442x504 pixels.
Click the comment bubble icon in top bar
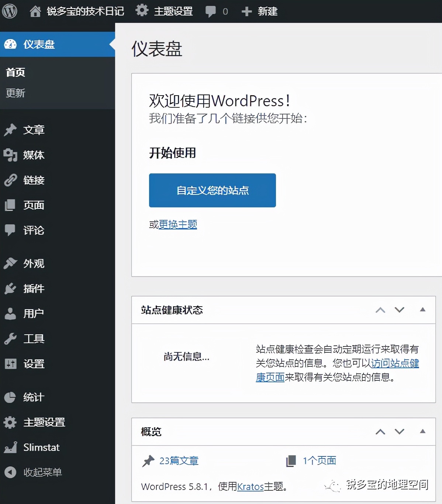coord(211,11)
